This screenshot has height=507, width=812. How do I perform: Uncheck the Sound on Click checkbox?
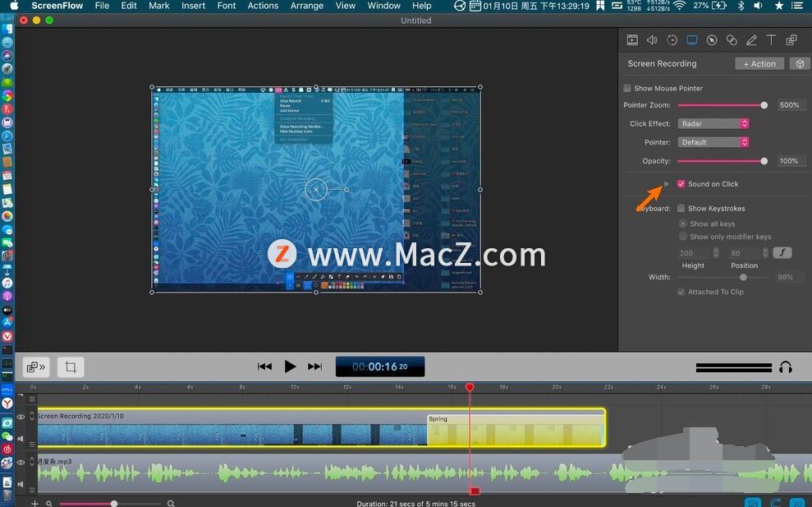pyautogui.click(x=681, y=183)
